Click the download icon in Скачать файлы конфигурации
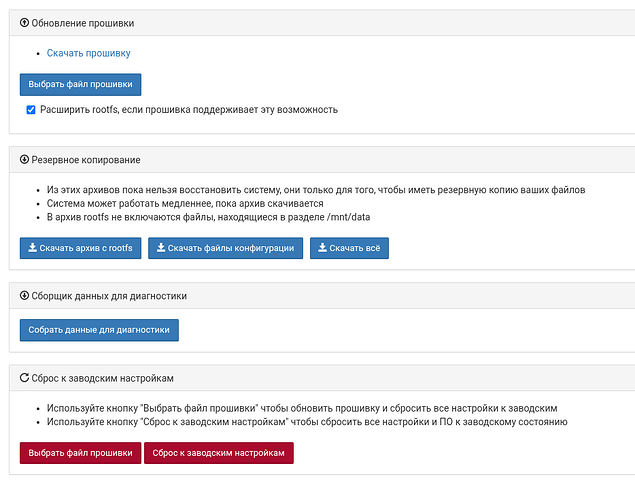 (161, 247)
